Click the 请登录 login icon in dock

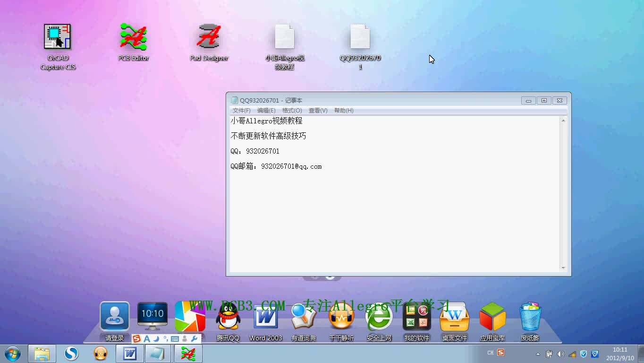115,321
